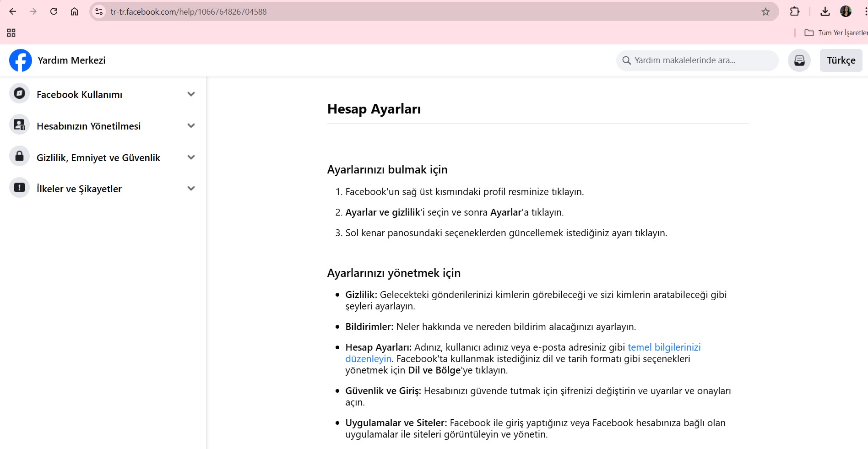The height and width of the screenshot is (449, 868).
Task: Expand the İlkeler ve Şikayetler chevron
Action: (191, 189)
